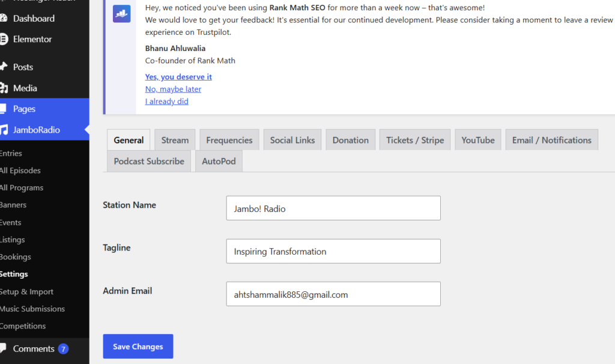615x364 pixels.
Task: Open Settings submenu item
Action: pos(14,274)
